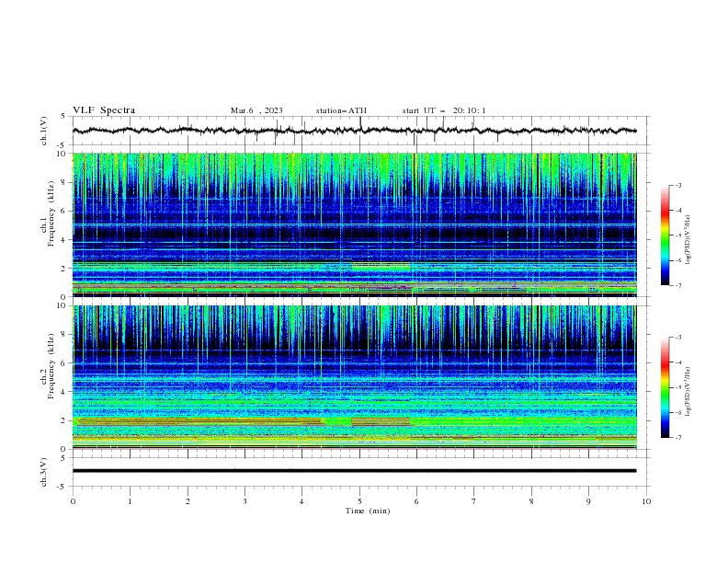This screenshot has width=728, height=563.
Task: Click the "ch.1 Frequency (kHz)" axis label
Action: coord(48,213)
